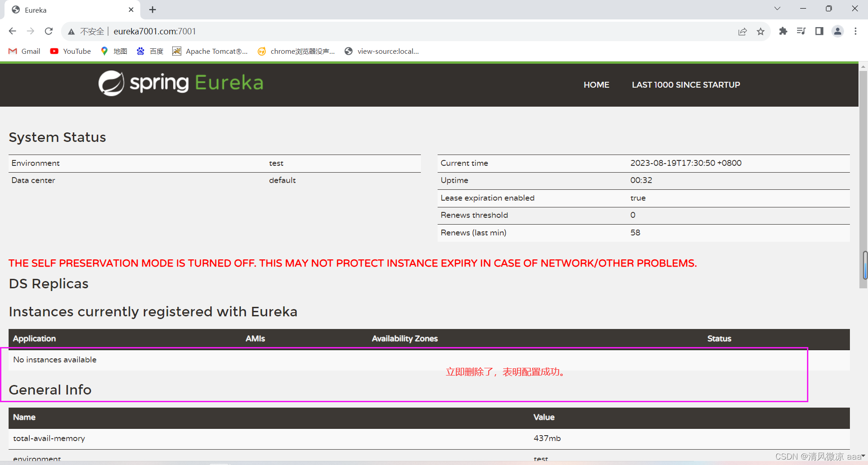868x465 pixels.
Task: Close the Eureka tab
Action: (x=131, y=9)
